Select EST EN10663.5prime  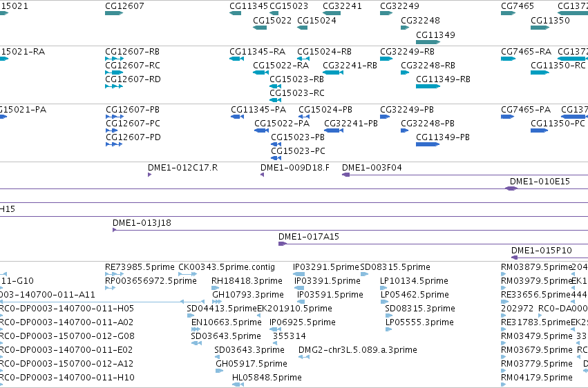click(227, 323)
